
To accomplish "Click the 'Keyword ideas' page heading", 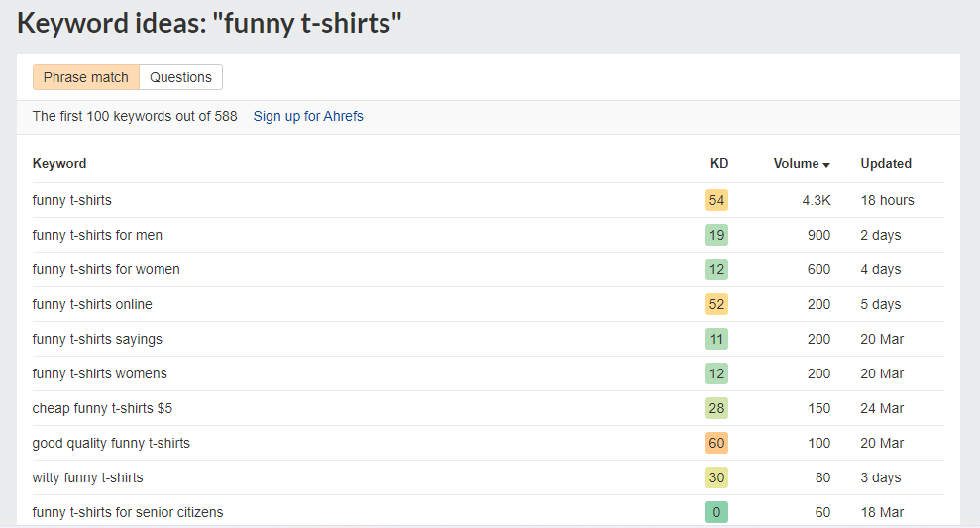I will tap(209, 23).
